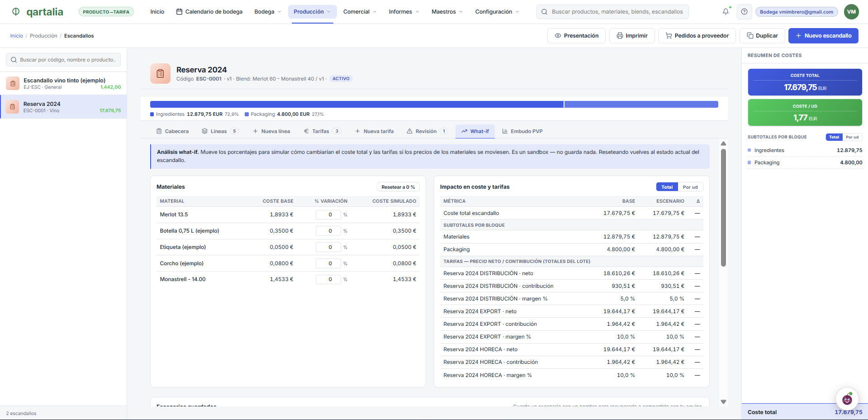This screenshot has width=868, height=420.
Task: Click the Botella 0,75 L variation field
Action: point(328,231)
